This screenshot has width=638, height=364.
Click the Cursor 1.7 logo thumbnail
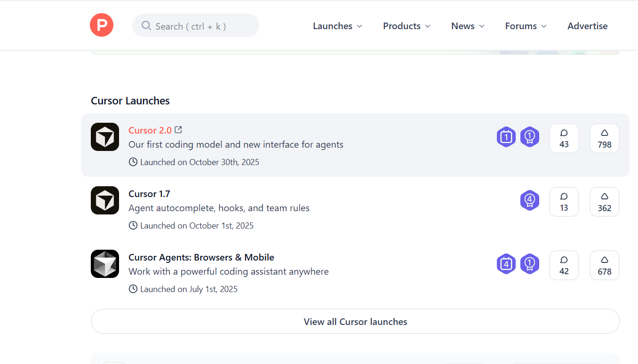[104, 200]
